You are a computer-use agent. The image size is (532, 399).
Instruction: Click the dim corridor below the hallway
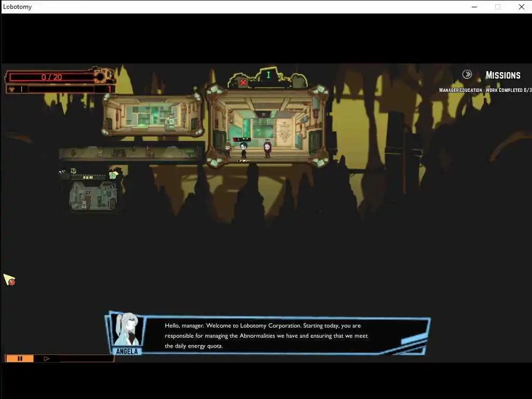(x=130, y=153)
